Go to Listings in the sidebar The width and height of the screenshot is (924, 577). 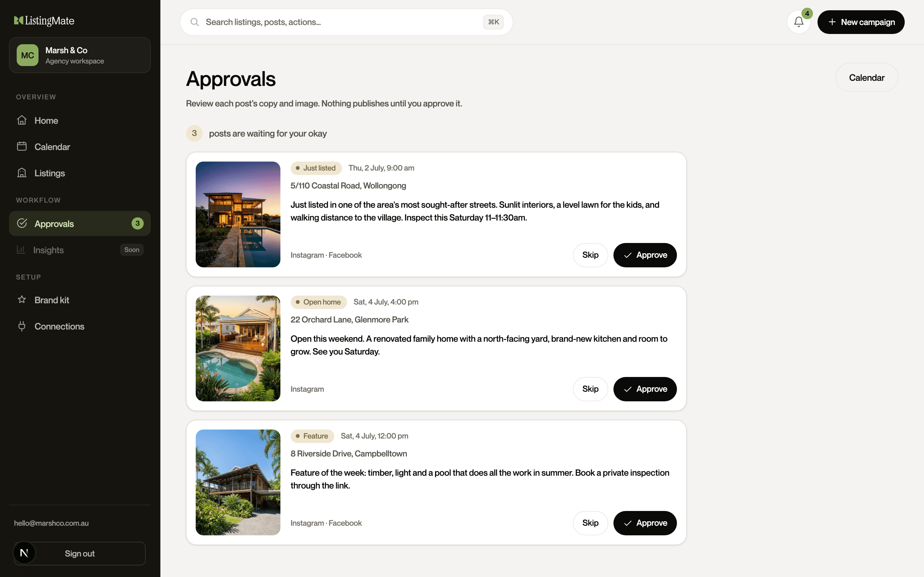click(x=80, y=173)
